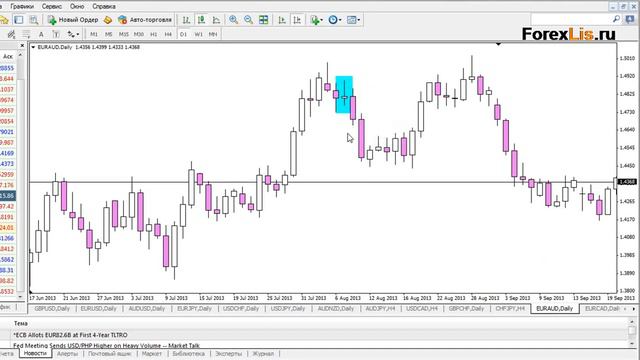Open the Алерты terminal tab
Screen dimensions: 640x360
point(67,353)
